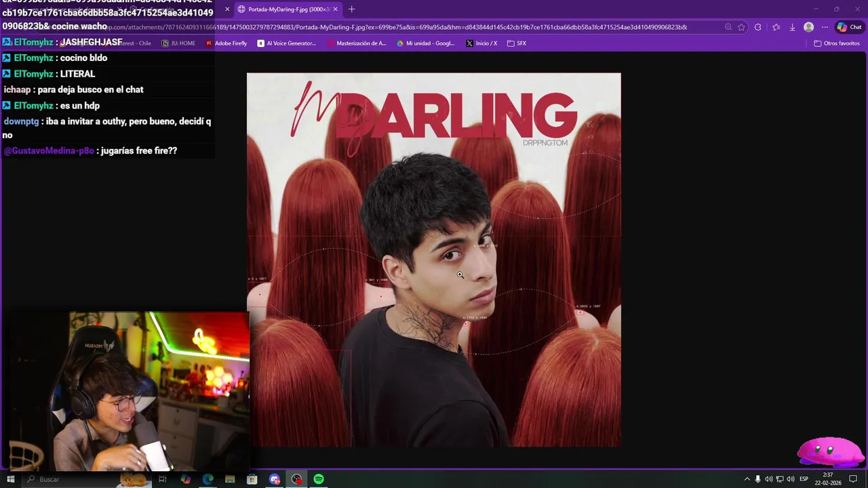Open the favorites list icon in toolbar
This screenshot has height=488, width=868.
776,27
